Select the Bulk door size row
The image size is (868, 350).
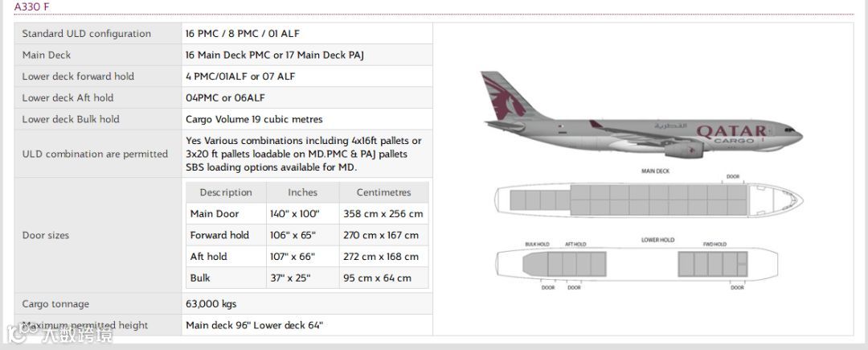[307, 278]
